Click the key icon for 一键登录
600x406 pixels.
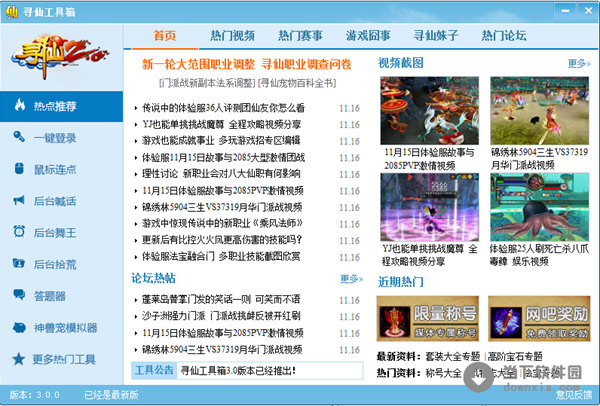[19, 137]
